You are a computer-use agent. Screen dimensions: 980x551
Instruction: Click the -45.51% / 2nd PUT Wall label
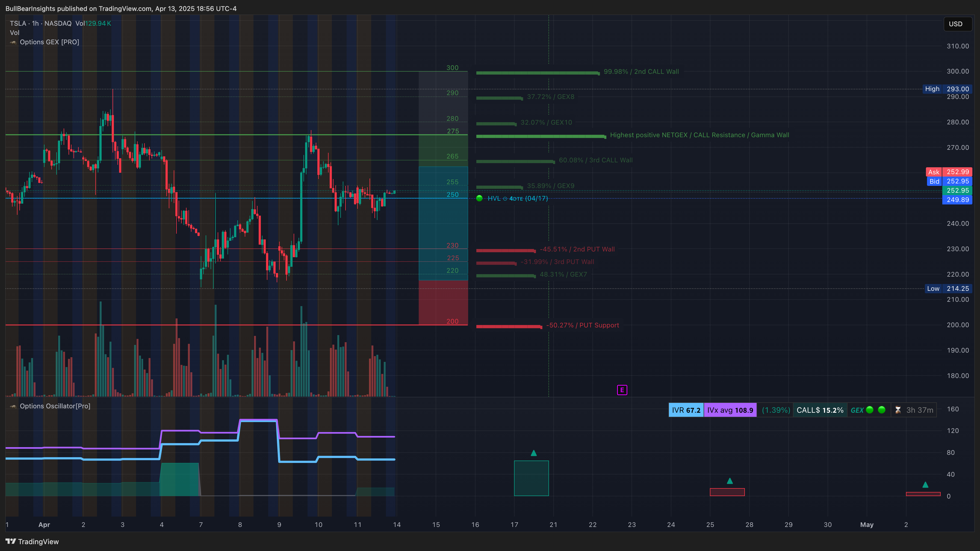click(x=577, y=249)
